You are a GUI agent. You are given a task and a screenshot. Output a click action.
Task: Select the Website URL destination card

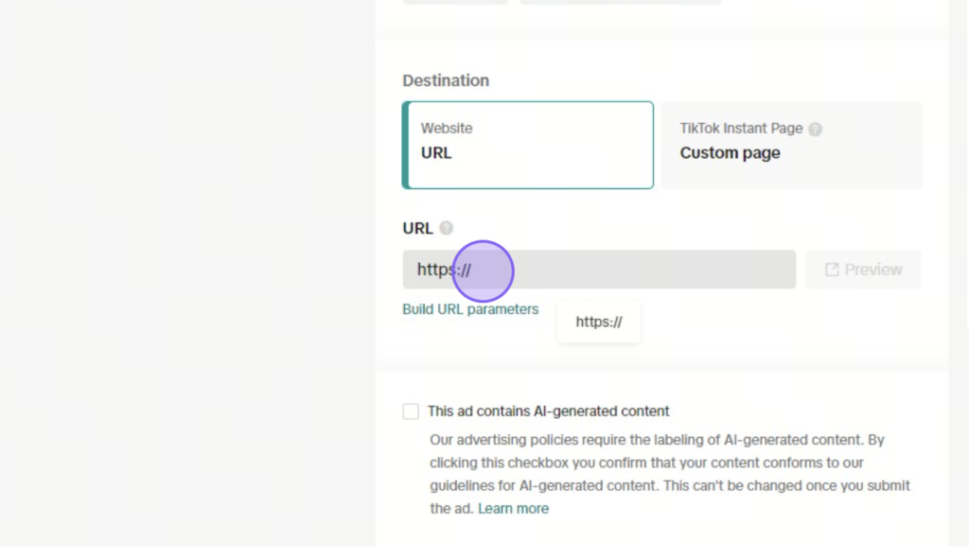coord(528,146)
